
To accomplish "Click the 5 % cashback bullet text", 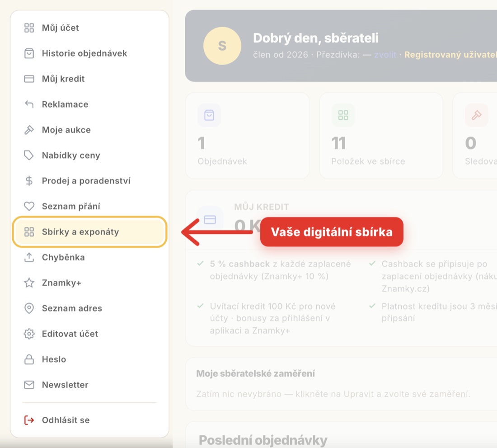I will pos(280,270).
